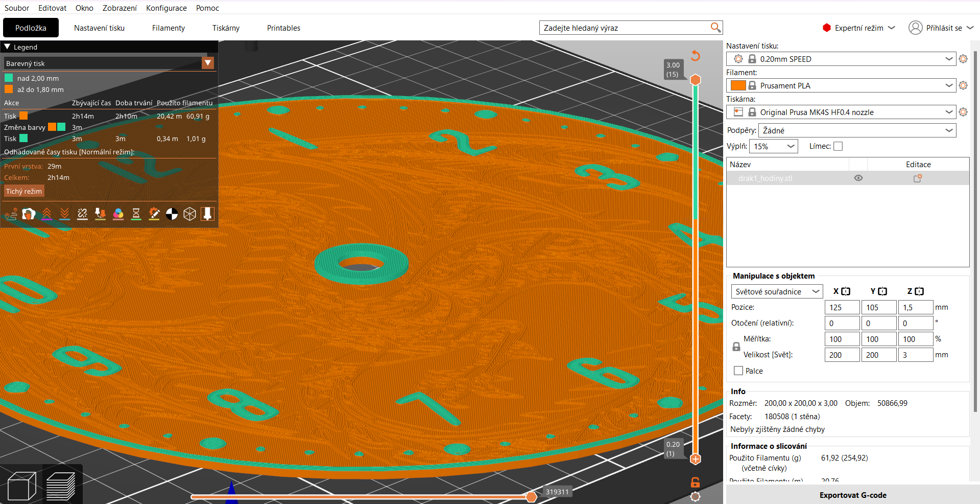Toggle retractions icon with up arrows

46,214
